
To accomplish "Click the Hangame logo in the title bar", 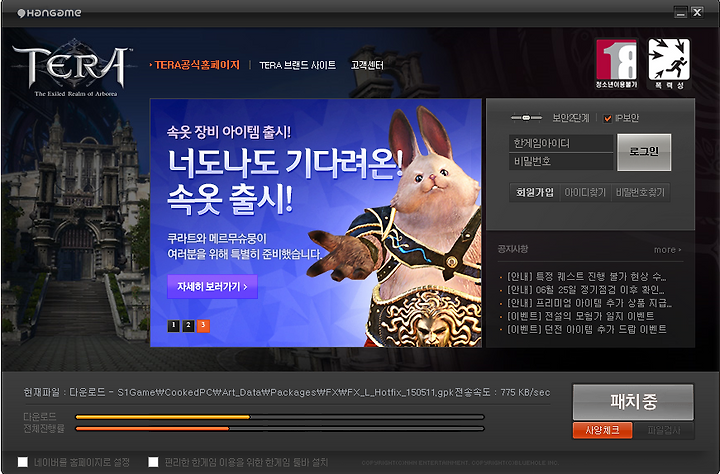I will pyautogui.click(x=49, y=13).
